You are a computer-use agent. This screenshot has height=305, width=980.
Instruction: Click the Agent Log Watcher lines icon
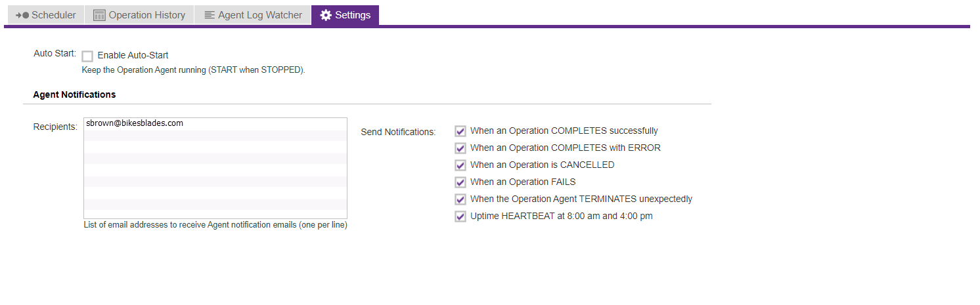coord(210,15)
